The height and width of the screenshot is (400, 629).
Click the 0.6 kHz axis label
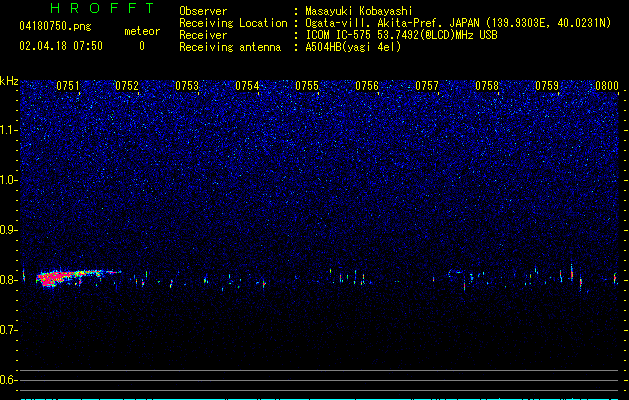(x=8, y=380)
